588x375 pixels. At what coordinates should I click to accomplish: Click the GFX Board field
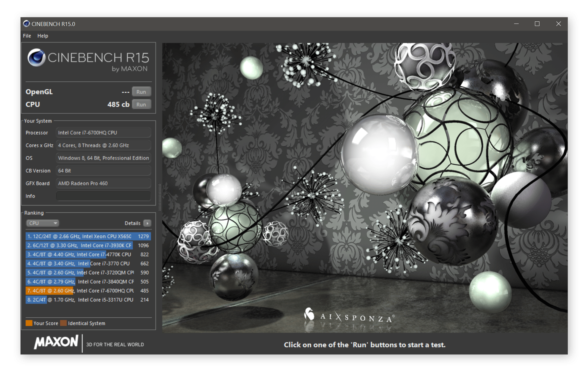tap(103, 183)
